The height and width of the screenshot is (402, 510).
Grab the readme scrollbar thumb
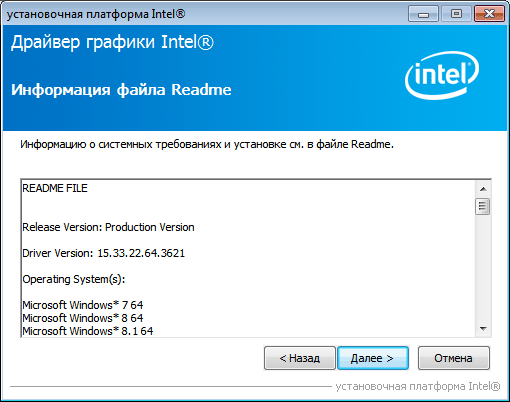(x=483, y=206)
